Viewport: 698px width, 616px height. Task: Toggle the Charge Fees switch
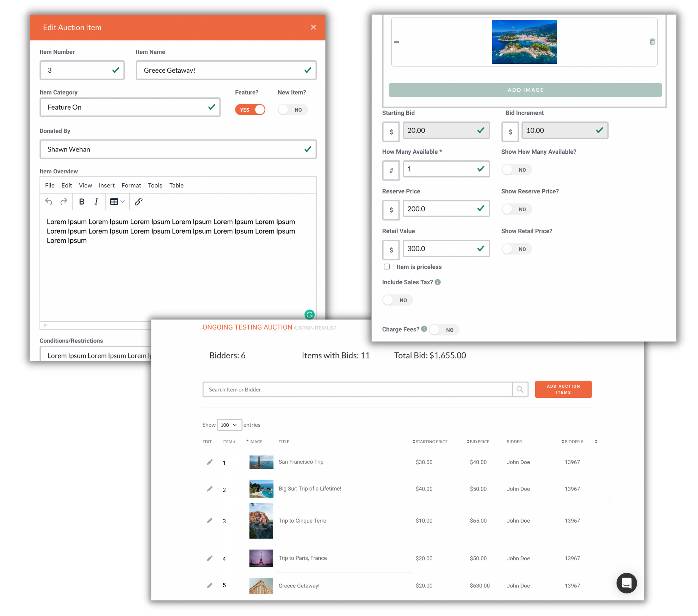[x=444, y=329]
